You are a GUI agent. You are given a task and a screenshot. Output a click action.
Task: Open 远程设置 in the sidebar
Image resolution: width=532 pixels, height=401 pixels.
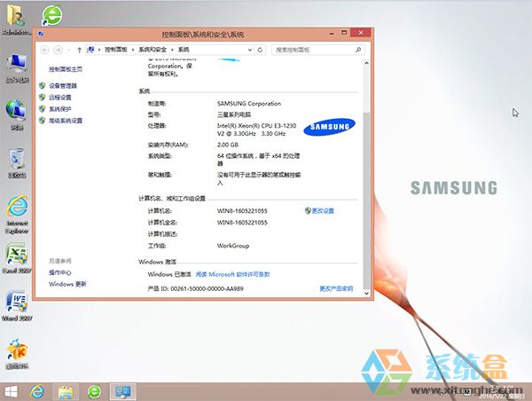pos(60,98)
